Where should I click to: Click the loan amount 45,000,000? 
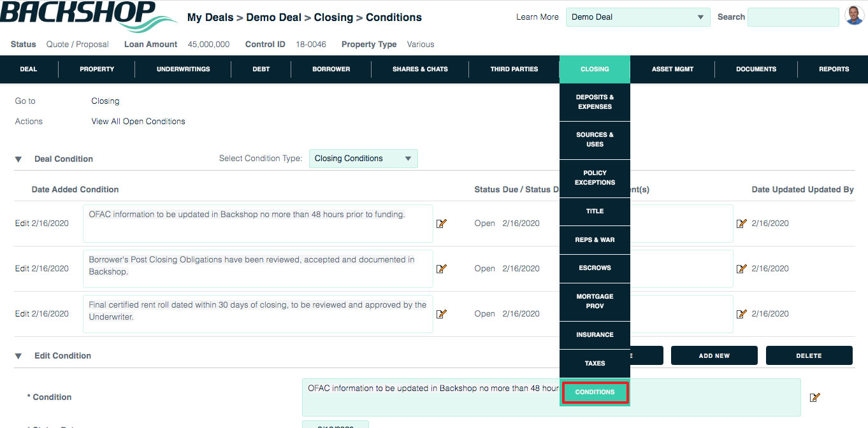(x=209, y=45)
